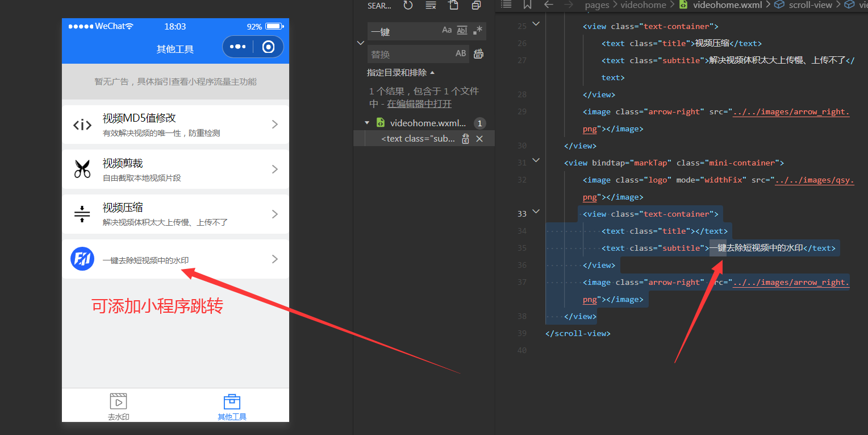Click the 在编辑器中打开 link
Screen dimensions: 868x435
pos(419,104)
